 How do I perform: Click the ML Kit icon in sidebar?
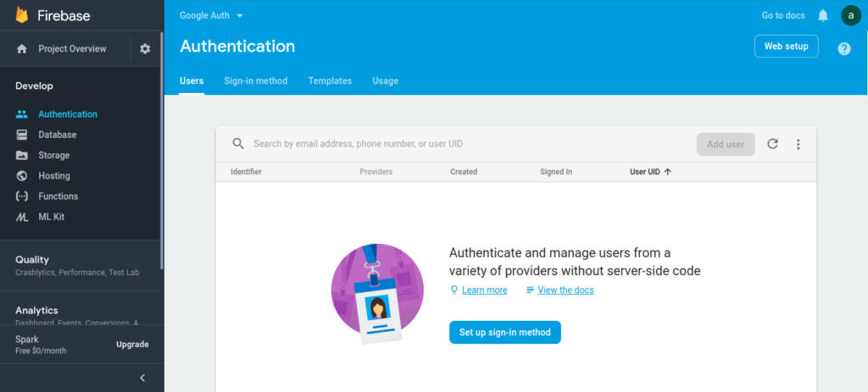21,218
